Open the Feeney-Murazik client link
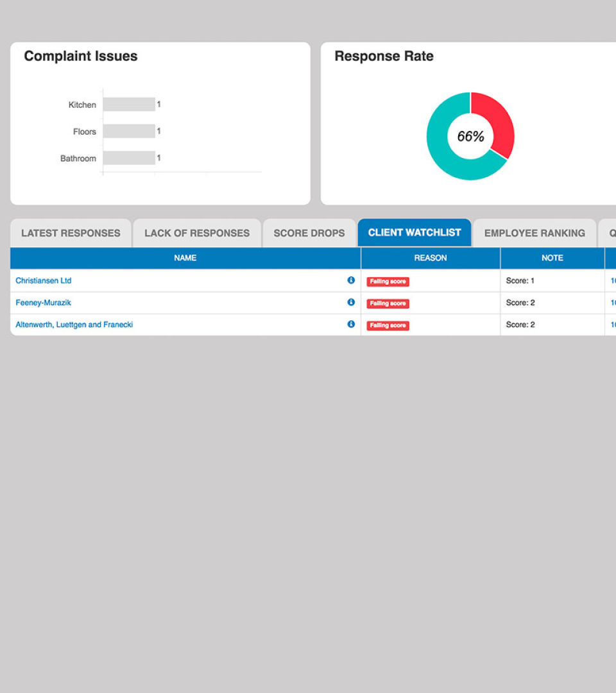The height and width of the screenshot is (693, 616). (x=42, y=302)
